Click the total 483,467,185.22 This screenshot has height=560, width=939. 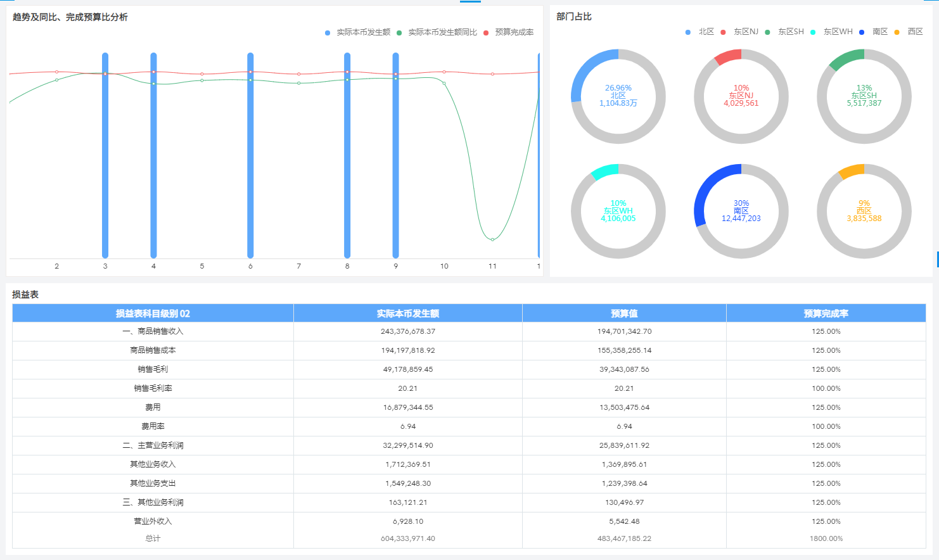click(x=624, y=538)
